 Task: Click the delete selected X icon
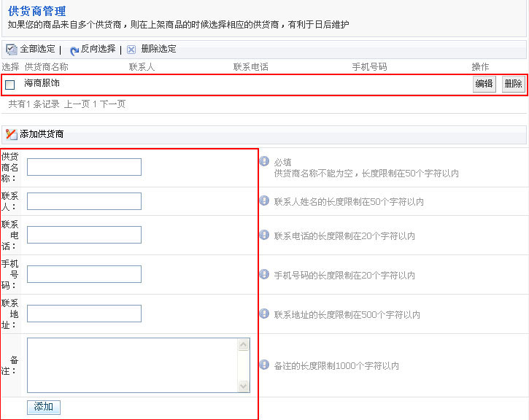(x=131, y=50)
